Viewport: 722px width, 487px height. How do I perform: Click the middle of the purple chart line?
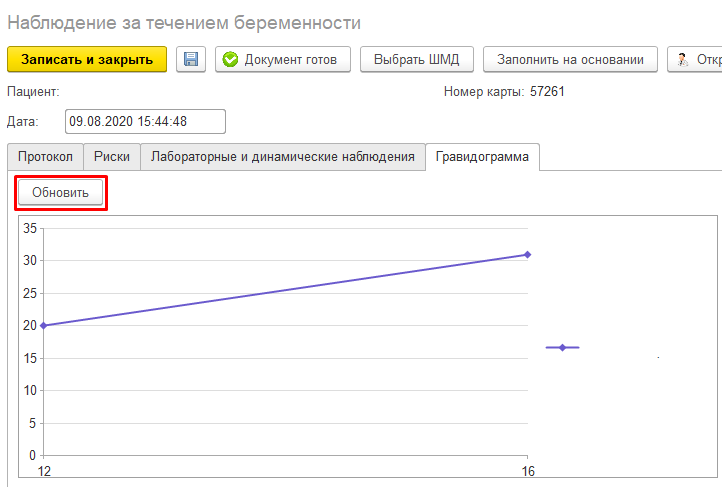285,290
